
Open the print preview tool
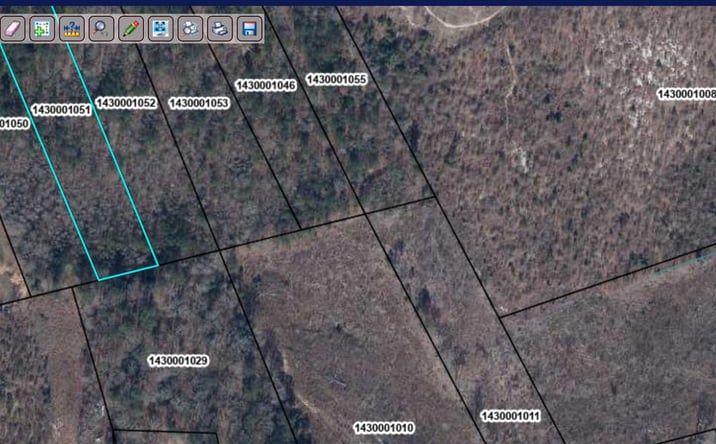point(190,29)
